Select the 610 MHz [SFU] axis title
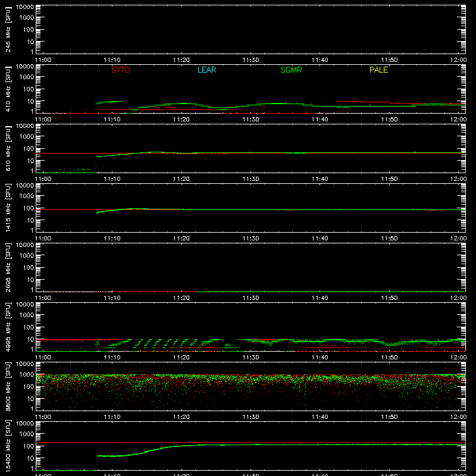This screenshot has height=476, width=476. (8, 148)
